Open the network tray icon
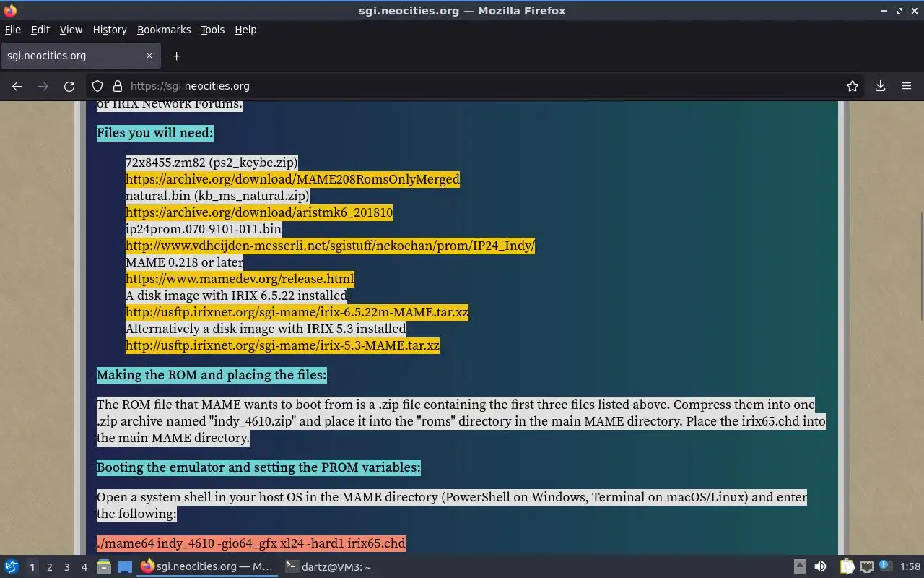Viewport: 924px width, 578px height. tap(867, 567)
